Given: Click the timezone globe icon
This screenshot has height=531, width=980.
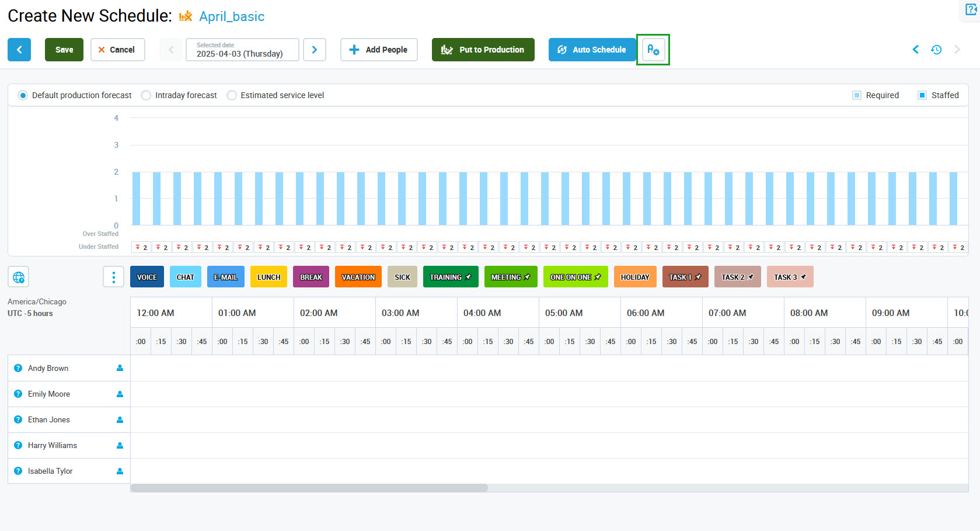Looking at the screenshot, I should click(19, 277).
